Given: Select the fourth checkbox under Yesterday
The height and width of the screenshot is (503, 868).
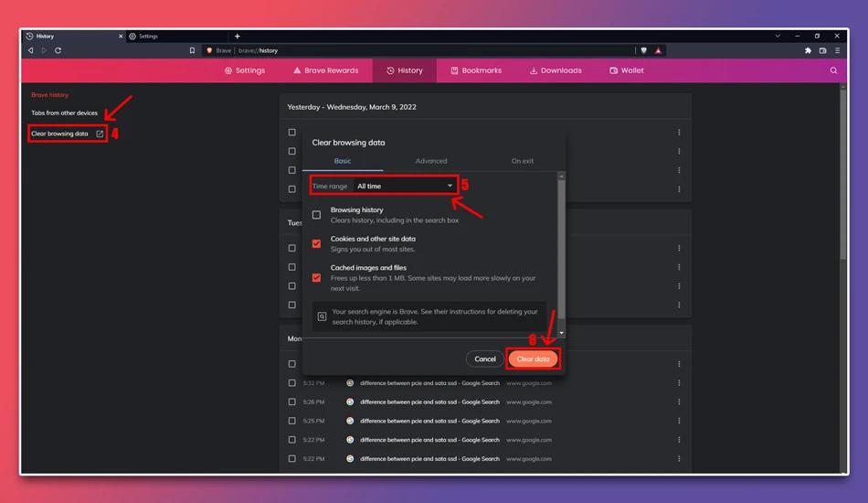Looking at the screenshot, I should coord(291,189).
